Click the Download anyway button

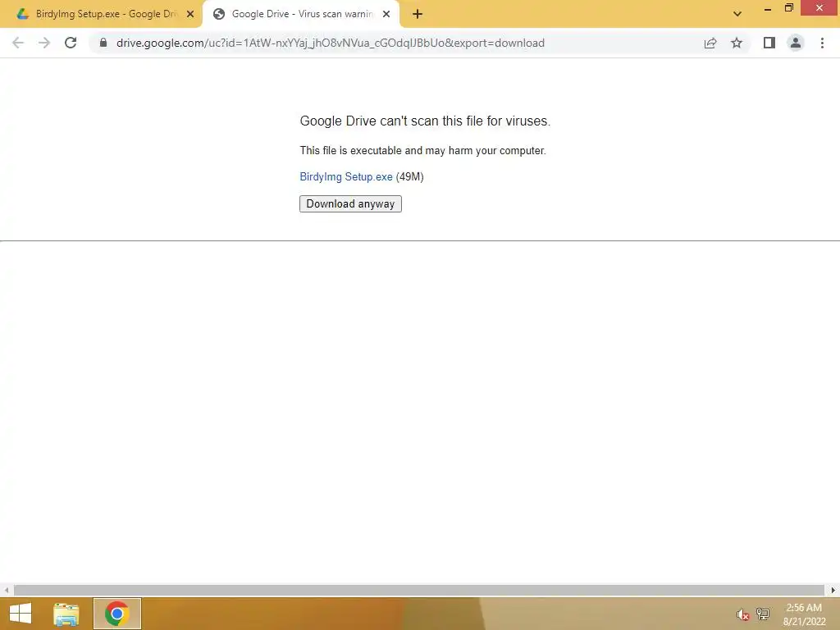tap(350, 203)
